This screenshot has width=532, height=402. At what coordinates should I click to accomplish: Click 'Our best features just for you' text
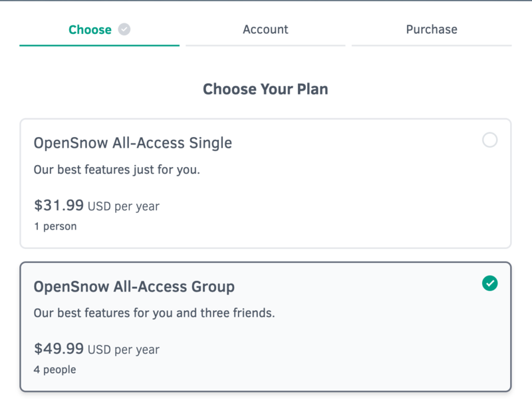click(x=117, y=170)
